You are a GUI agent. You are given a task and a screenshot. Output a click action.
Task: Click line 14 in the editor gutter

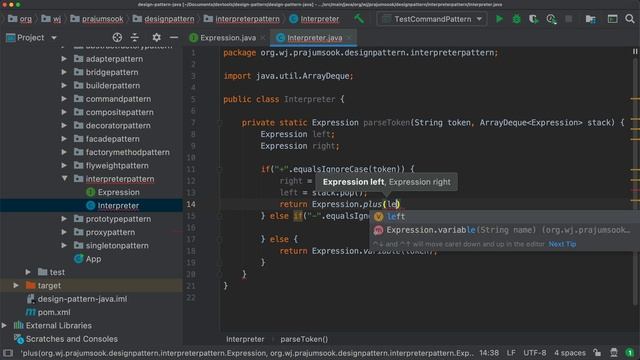point(191,204)
